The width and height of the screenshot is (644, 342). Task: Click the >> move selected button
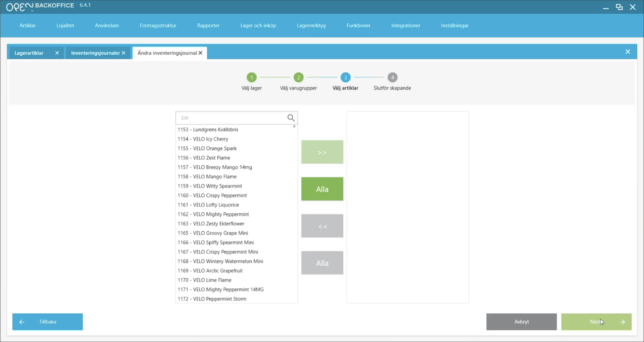[x=322, y=152]
